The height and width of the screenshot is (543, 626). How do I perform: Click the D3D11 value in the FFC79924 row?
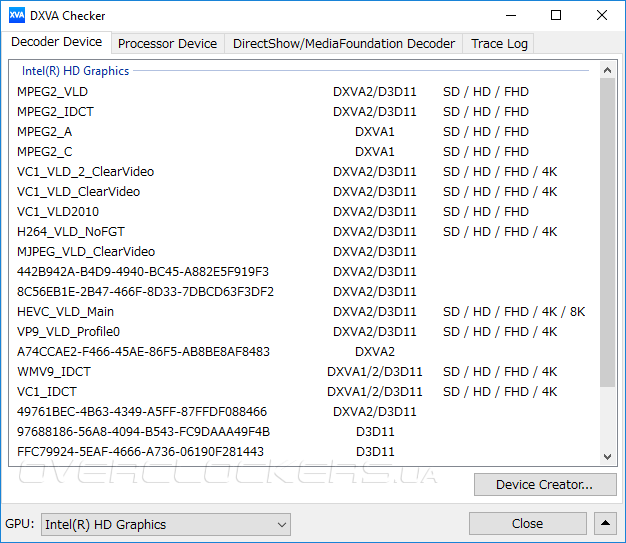(375, 452)
